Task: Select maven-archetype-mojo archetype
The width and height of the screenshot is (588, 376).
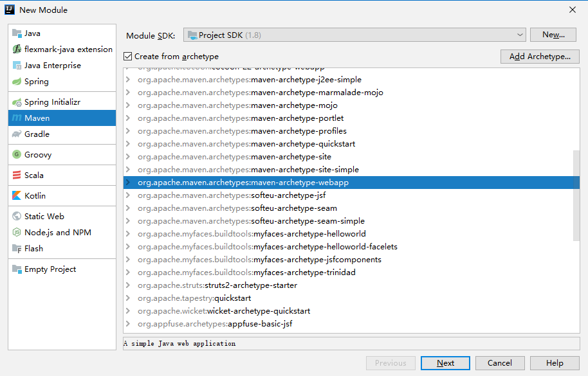Action: point(351,105)
